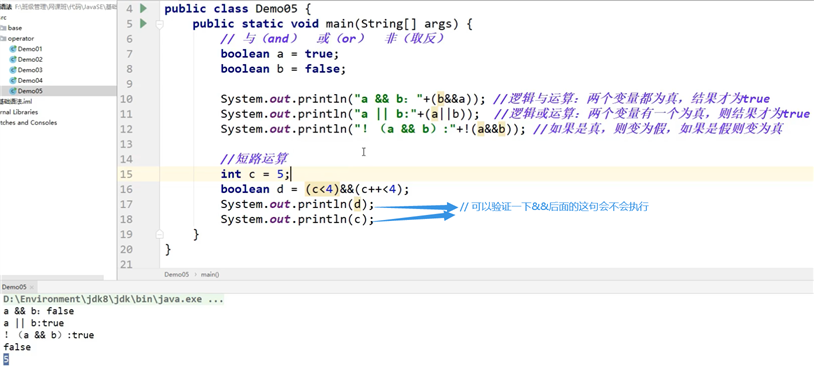Viewport: 814px width, 367px height.
Task: Open the Demo05 file in project tree
Action: [x=30, y=91]
